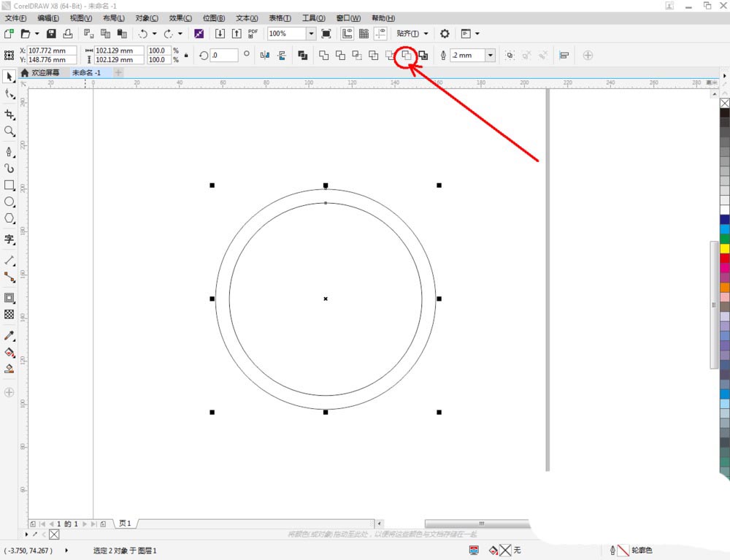Click the X position input field

click(x=52, y=50)
